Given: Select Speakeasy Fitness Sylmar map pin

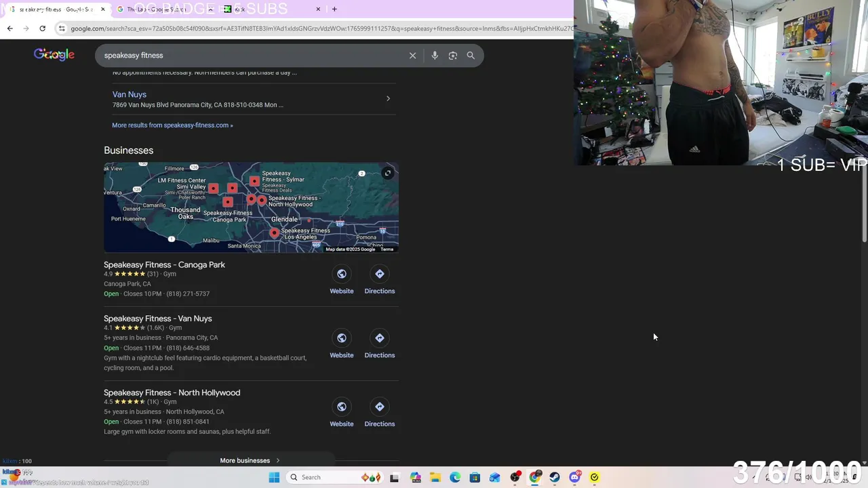Looking at the screenshot, I should [x=254, y=181].
